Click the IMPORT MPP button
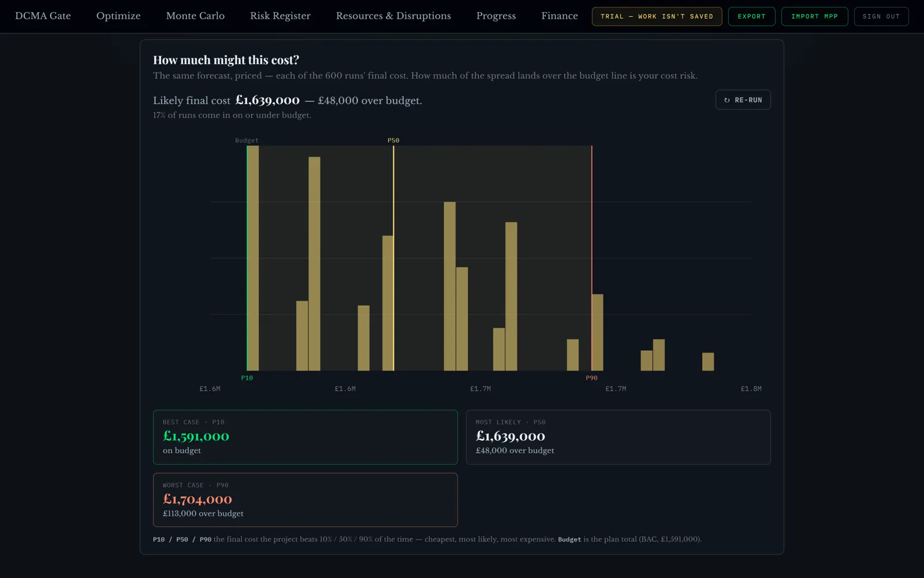Image resolution: width=924 pixels, height=578 pixels. point(814,16)
